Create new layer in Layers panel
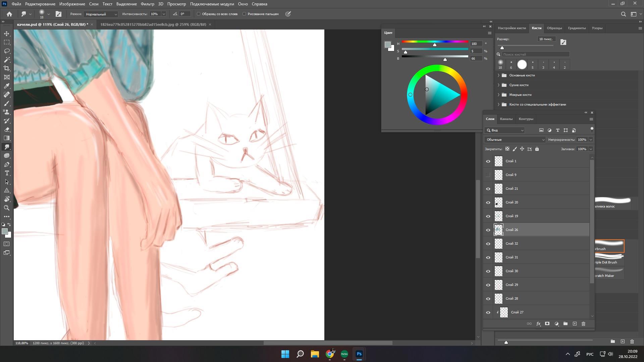Viewport: 644px width, 362px height. click(x=575, y=324)
